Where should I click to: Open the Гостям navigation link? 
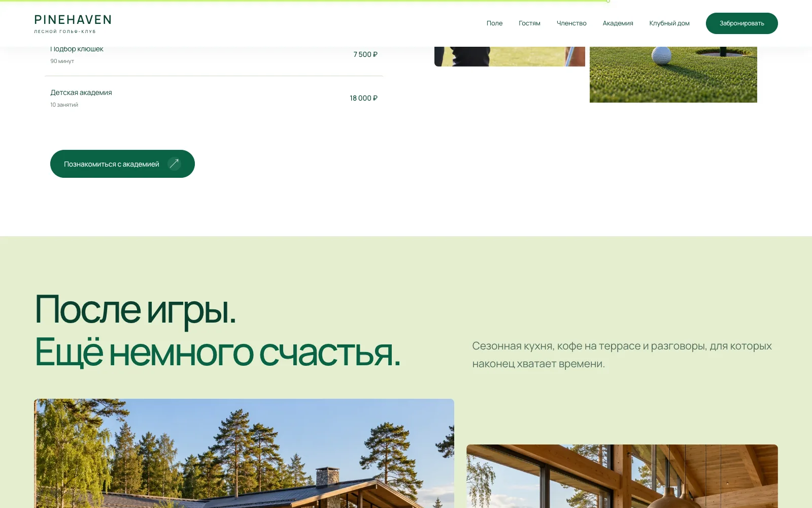tap(529, 23)
